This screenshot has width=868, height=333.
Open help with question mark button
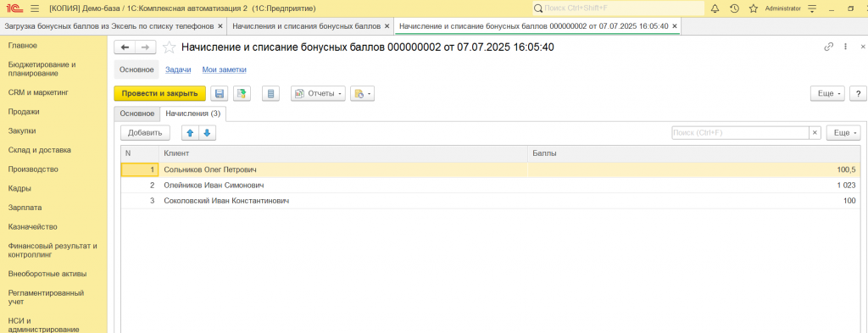point(858,93)
